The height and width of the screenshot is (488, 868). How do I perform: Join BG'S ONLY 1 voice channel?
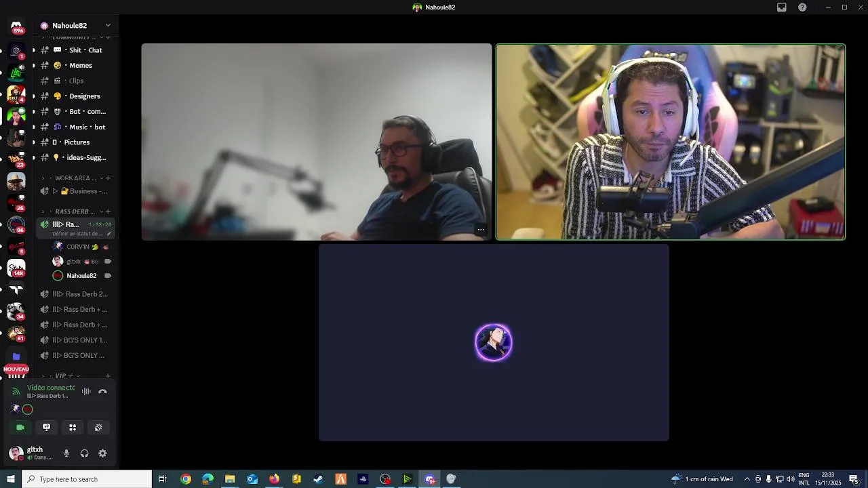[76, 340]
